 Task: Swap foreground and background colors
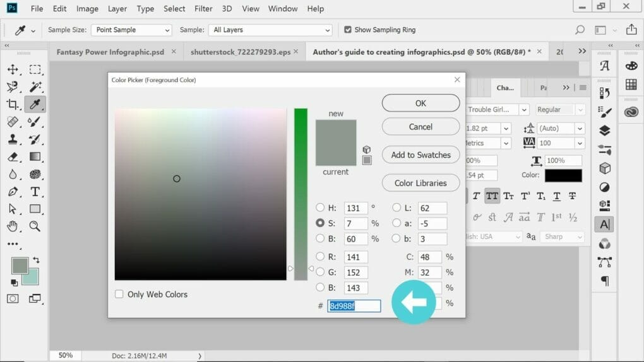click(36, 259)
